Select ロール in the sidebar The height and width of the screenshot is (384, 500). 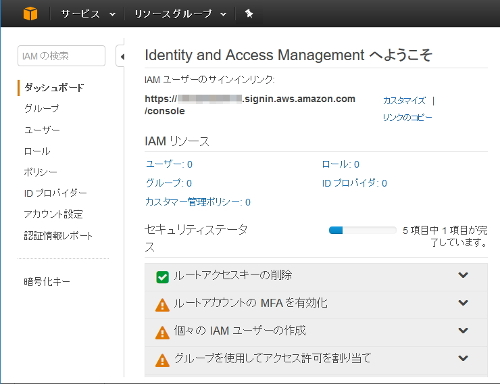pos(37,151)
